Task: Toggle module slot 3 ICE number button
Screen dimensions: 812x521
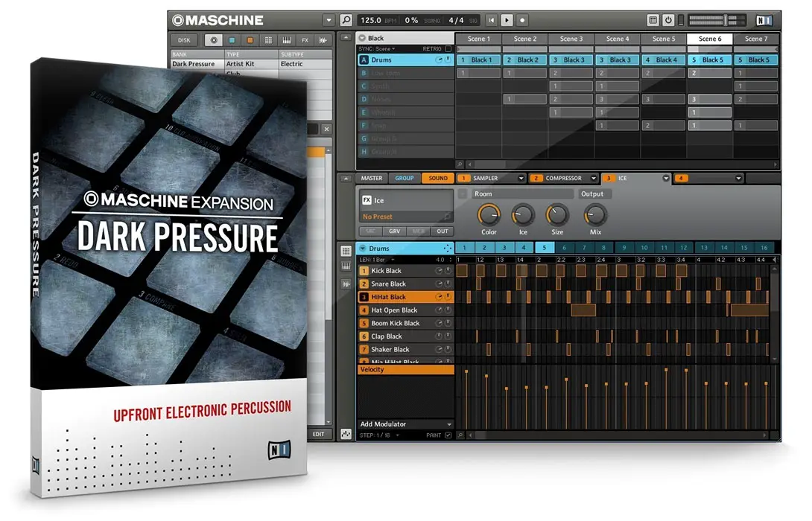Action: (609, 178)
